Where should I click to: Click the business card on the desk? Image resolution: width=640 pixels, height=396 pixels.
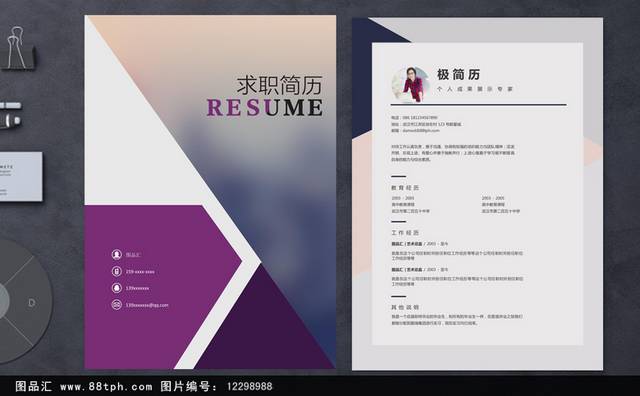[21, 176]
